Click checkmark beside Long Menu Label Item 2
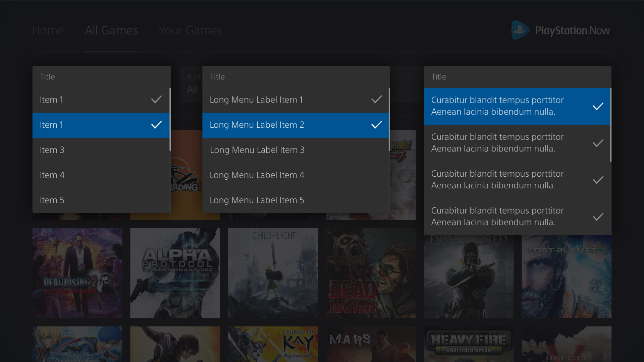Screen dimensions: 644x362 pos(376,125)
